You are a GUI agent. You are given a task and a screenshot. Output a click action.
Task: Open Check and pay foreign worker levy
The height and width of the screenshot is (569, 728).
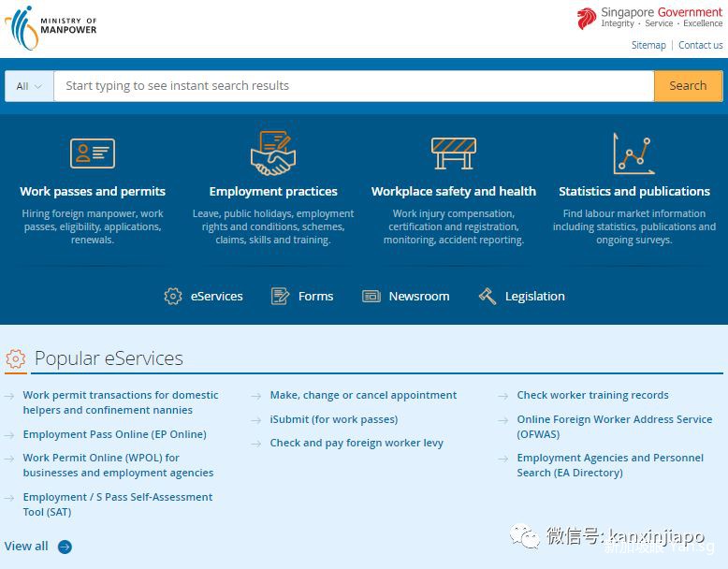357,443
